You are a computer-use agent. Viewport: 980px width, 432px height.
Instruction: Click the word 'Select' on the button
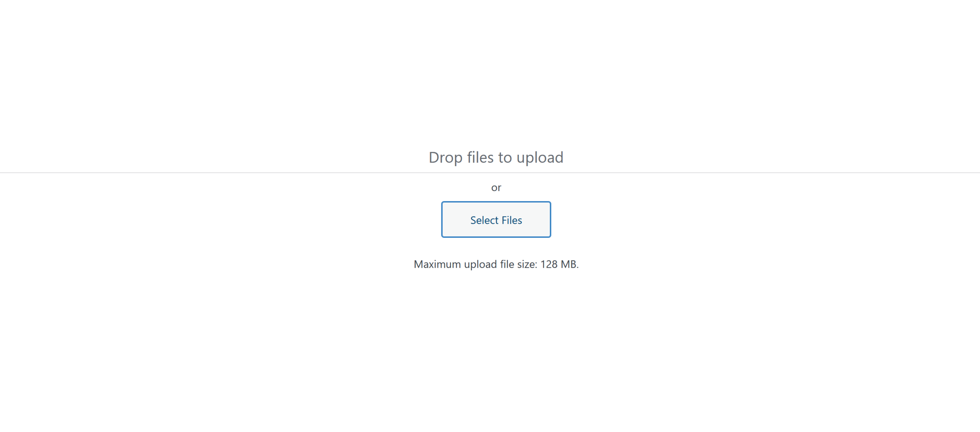coord(484,220)
